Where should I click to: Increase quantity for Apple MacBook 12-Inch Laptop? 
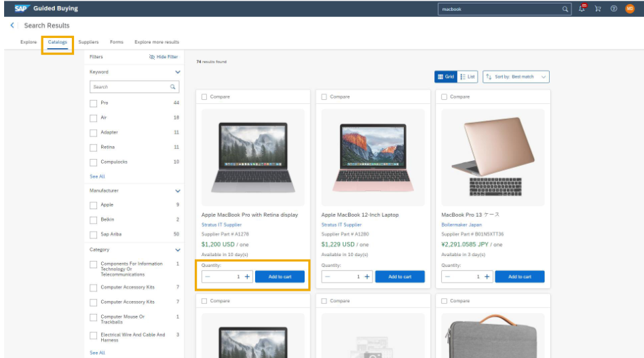coord(367,276)
